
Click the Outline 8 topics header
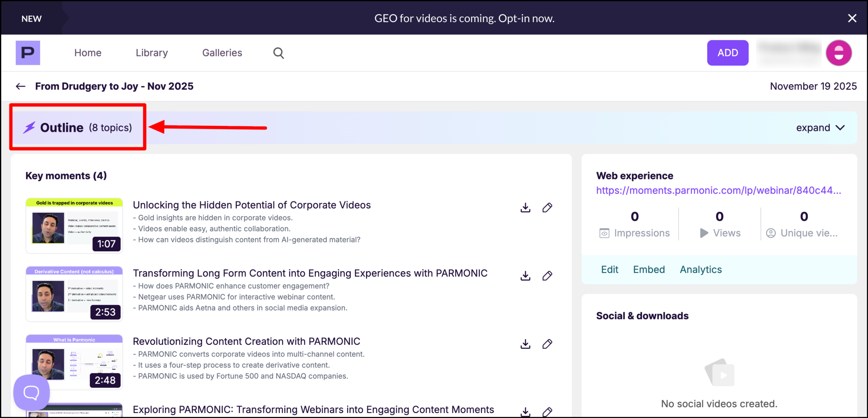point(78,128)
